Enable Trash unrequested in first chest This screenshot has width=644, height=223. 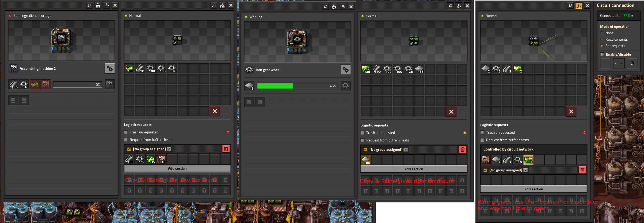(126, 132)
